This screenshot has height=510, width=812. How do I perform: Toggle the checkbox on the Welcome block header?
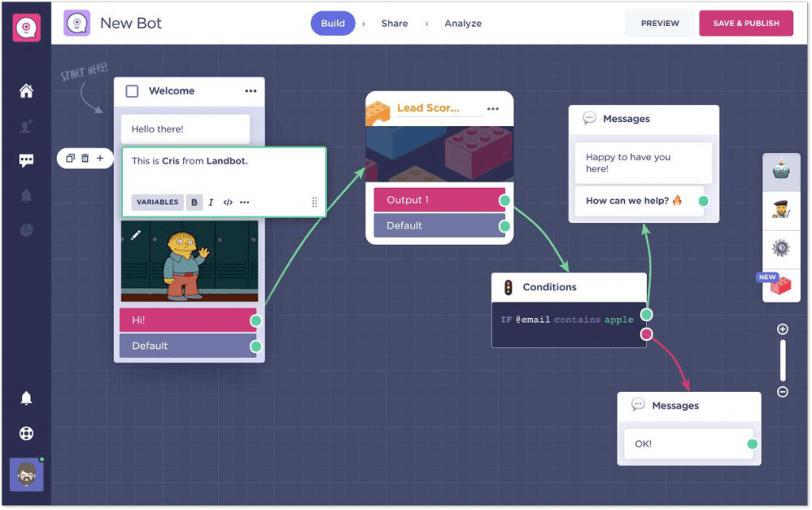point(131,90)
